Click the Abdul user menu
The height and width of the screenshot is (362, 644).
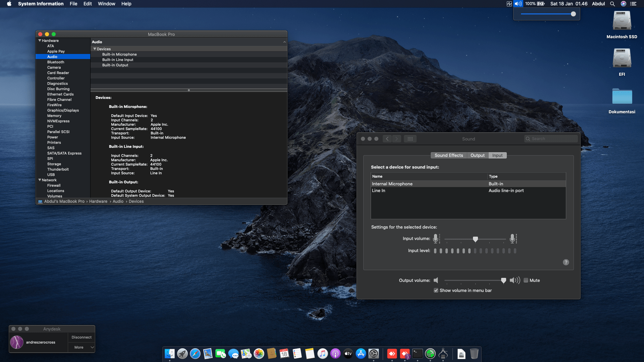[x=598, y=4]
